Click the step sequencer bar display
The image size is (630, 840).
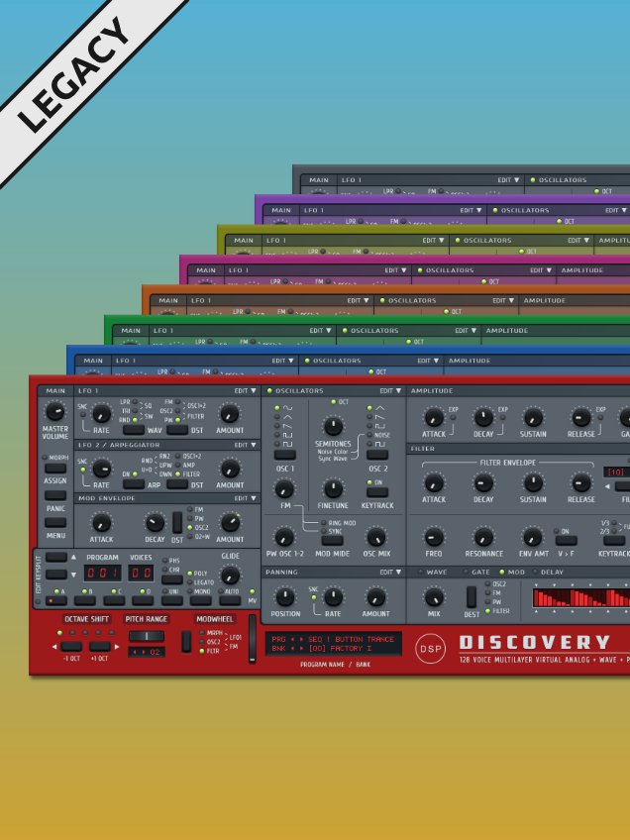[x=581, y=597]
